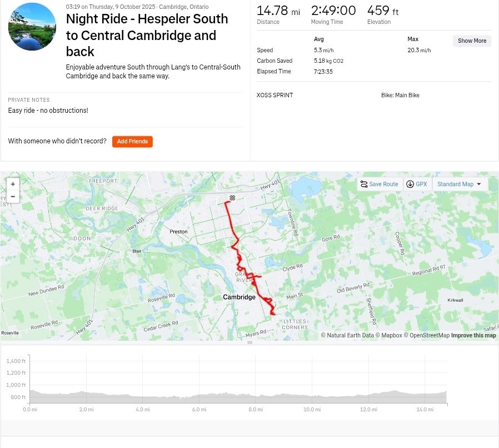Image resolution: width=499 pixels, height=448 pixels.
Task: Click the elevation chart at 8.0 mi
Action: [x=256, y=396]
